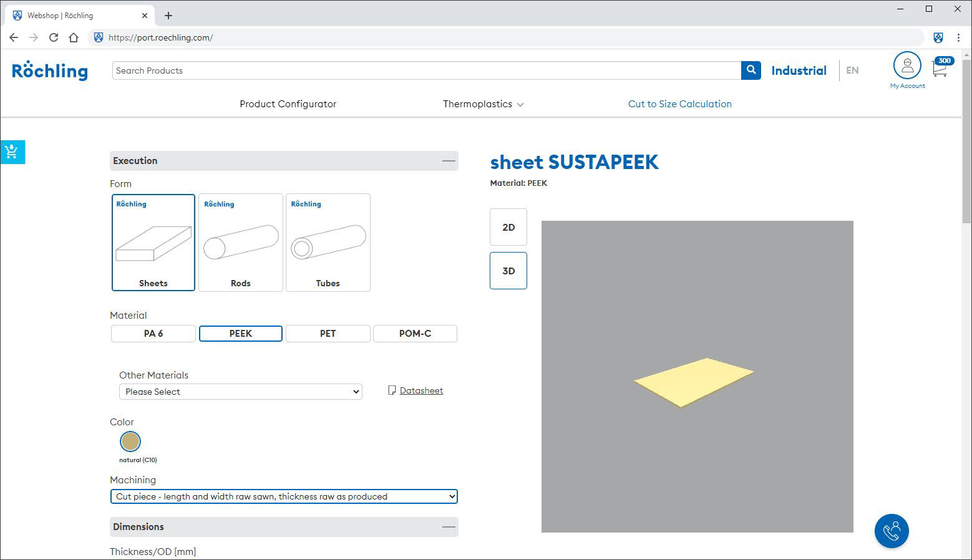972x560 pixels.
Task: Reload the page with refresh icon
Action: coord(54,37)
